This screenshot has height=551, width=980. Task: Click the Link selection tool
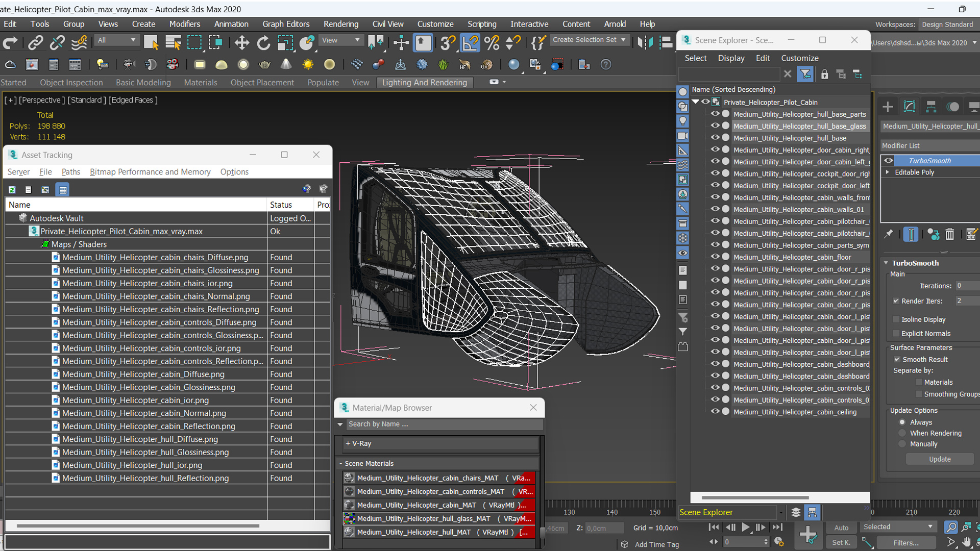[35, 42]
